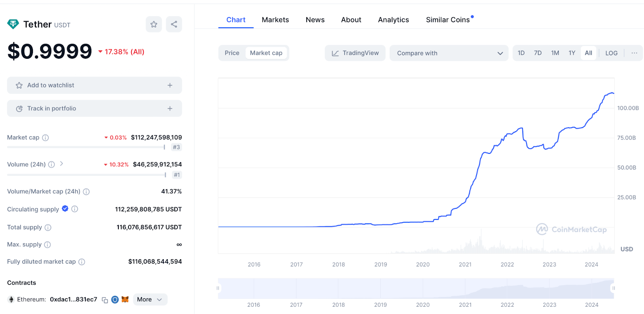Viewport: 644px width, 314px height.
Task: Show Total supply info icon
Action: (48, 227)
